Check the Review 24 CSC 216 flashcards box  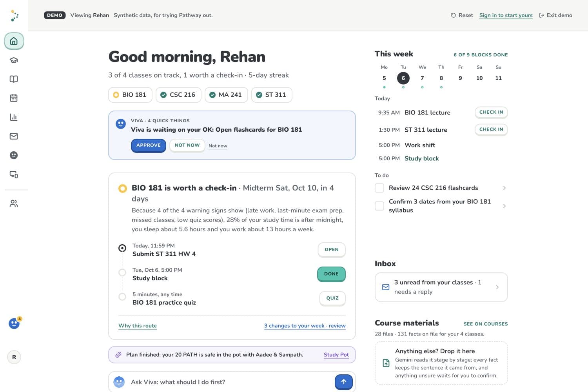[x=379, y=188]
